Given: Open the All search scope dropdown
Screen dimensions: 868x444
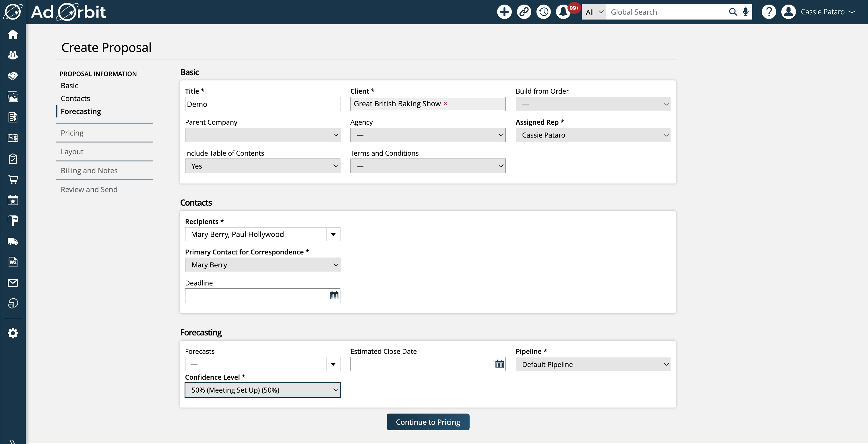Looking at the screenshot, I should click(594, 12).
